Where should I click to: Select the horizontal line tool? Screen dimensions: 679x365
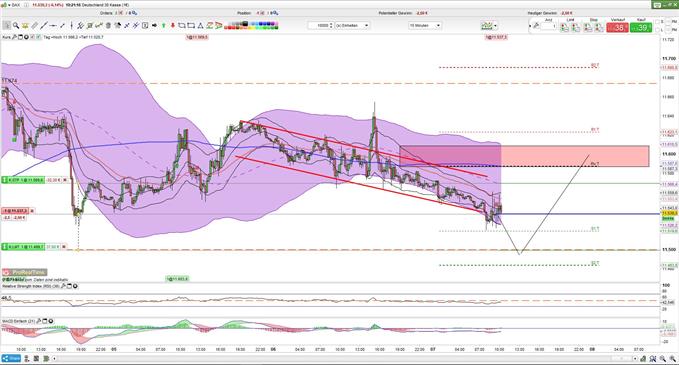coord(53,26)
